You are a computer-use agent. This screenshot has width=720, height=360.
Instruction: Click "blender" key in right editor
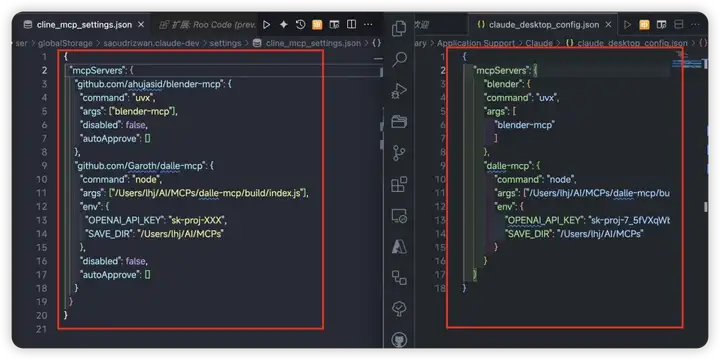pos(504,84)
